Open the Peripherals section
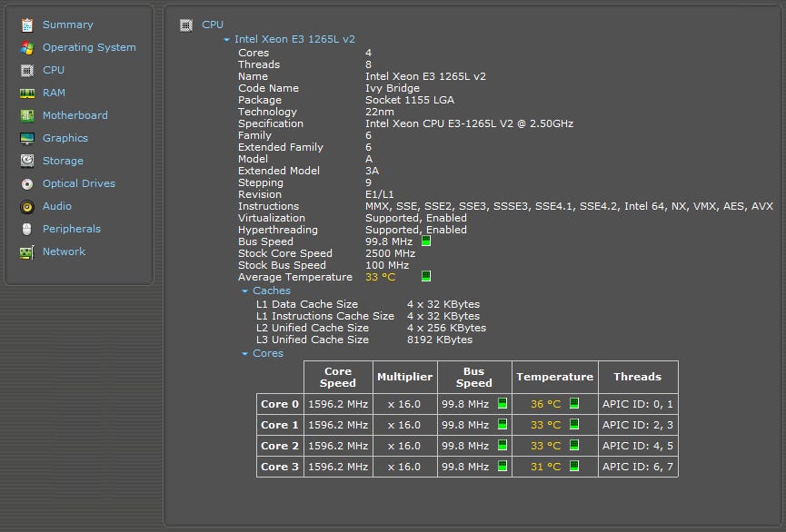 coord(71,229)
